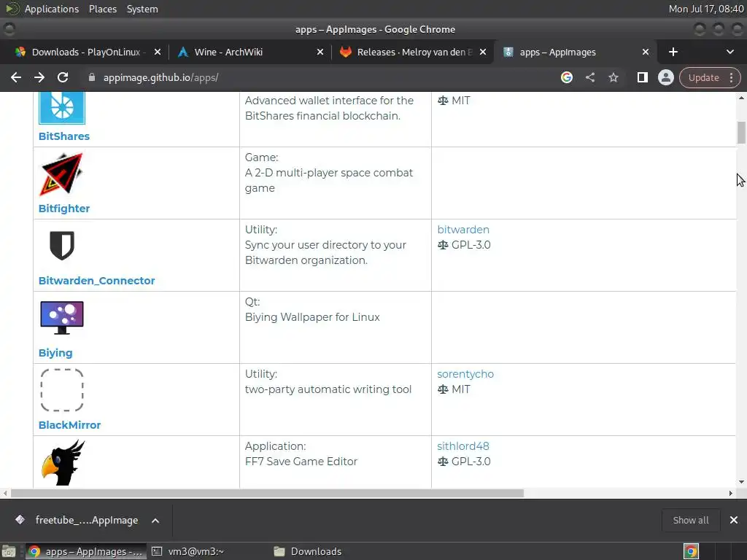Click the horizontal scrollbar thumb

click(267, 494)
